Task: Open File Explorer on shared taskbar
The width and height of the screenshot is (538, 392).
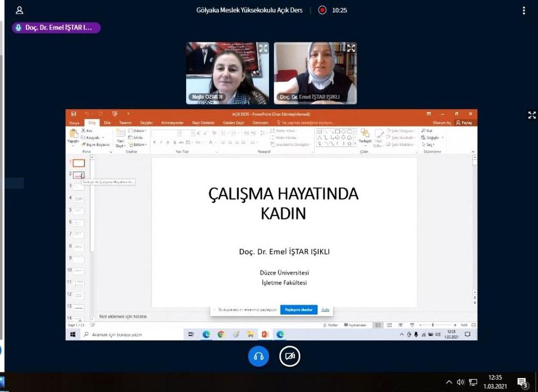Action: (x=250, y=334)
